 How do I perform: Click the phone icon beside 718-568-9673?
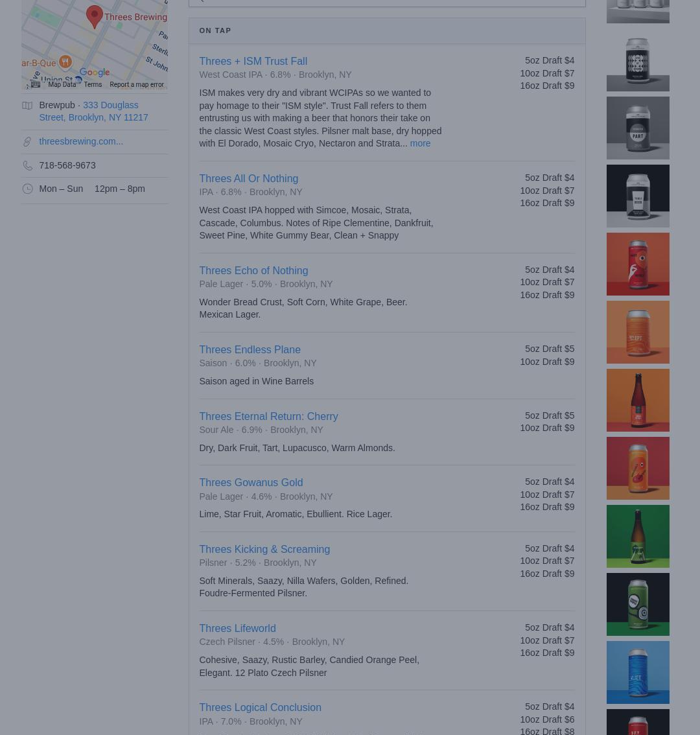[27, 166]
